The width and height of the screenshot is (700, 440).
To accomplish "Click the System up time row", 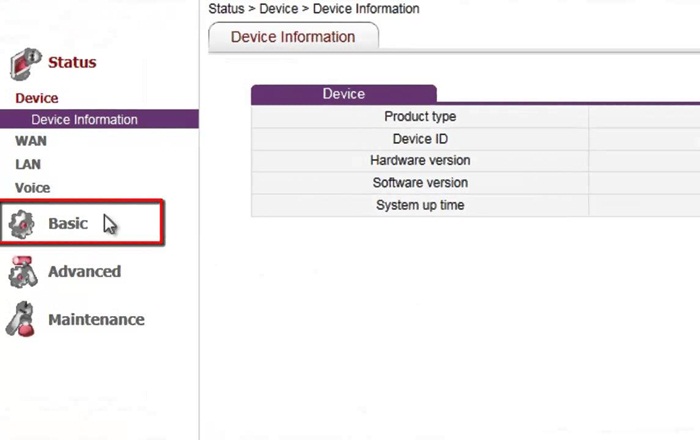I will tap(475, 205).
